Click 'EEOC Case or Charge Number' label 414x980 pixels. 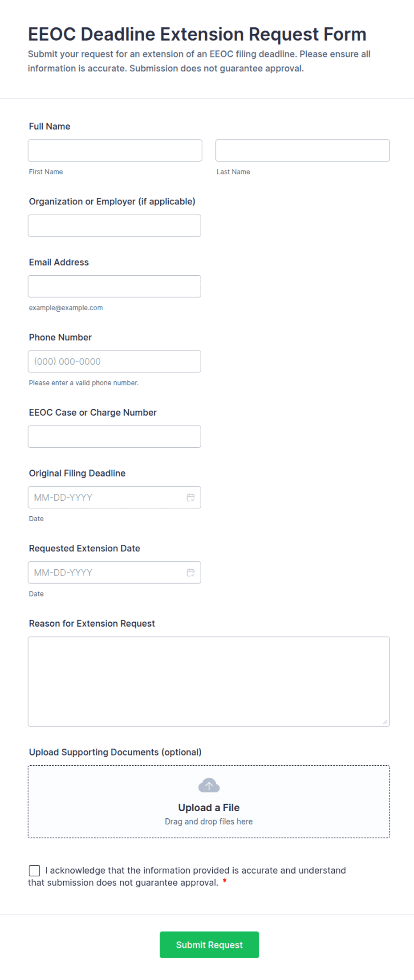93,413
